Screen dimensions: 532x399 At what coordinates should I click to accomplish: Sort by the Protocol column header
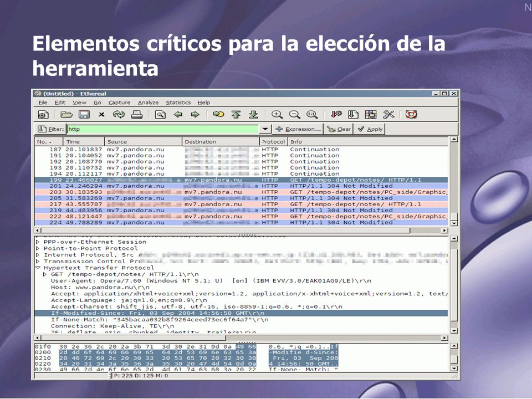pos(274,142)
